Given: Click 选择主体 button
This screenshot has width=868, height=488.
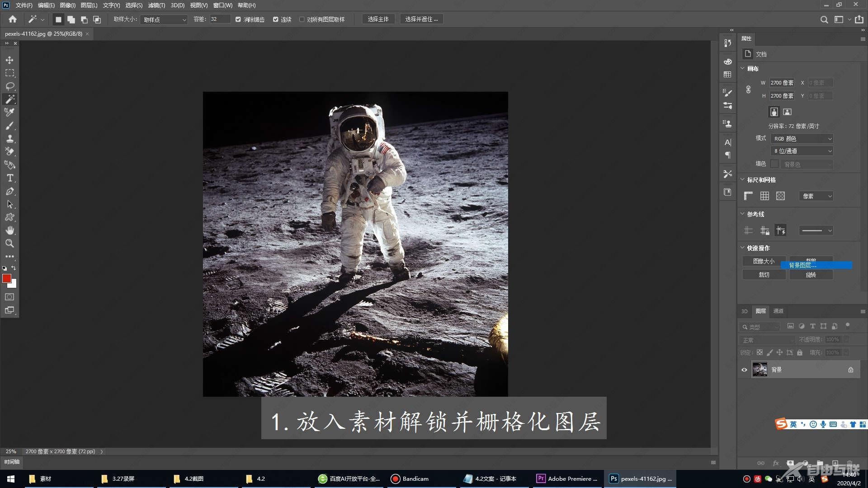Looking at the screenshot, I should (378, 19).
